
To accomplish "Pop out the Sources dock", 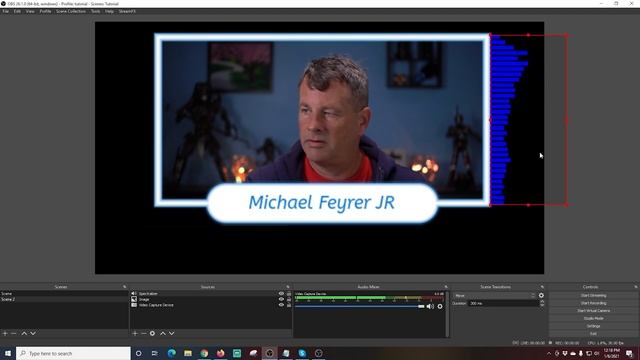I will point(288,287).
